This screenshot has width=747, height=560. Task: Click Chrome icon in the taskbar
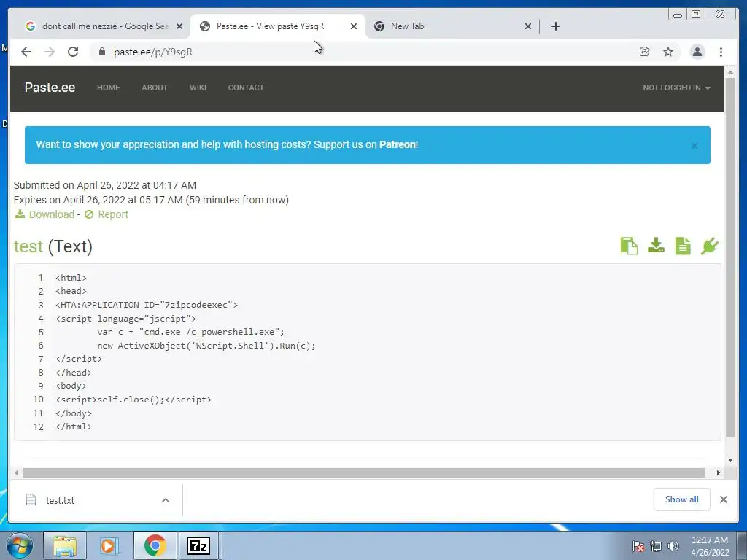(155, 545)
